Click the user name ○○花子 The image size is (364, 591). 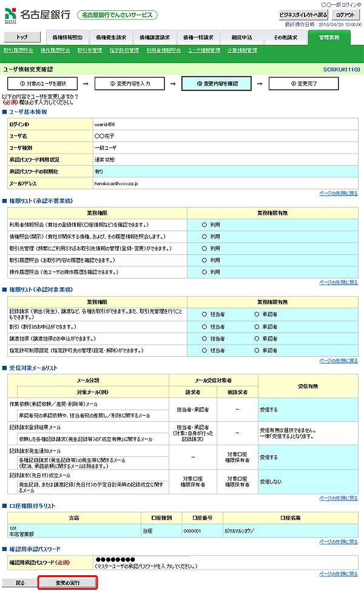104,136
